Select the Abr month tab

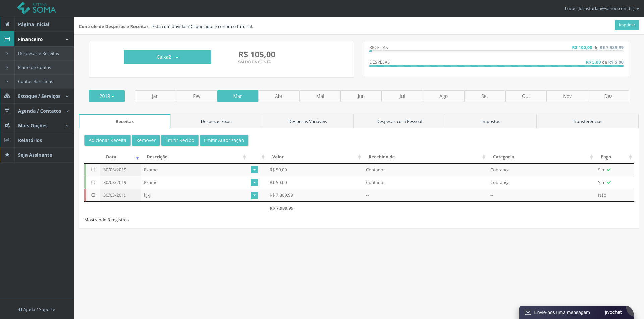[279, 96]
